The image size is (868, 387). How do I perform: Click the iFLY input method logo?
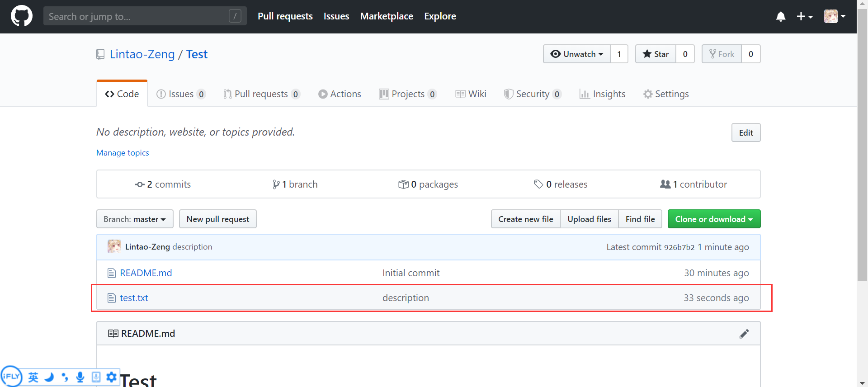tap(11, 376)
